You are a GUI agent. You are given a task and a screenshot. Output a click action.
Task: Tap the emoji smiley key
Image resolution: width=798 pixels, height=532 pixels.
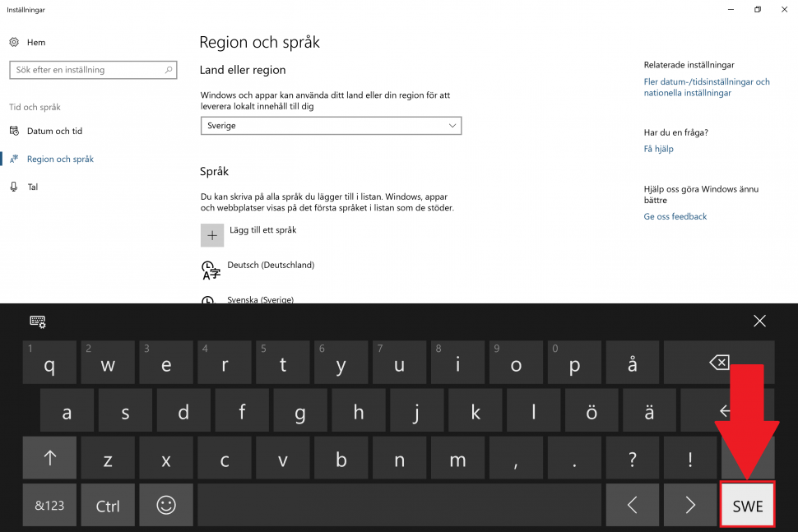166,505
